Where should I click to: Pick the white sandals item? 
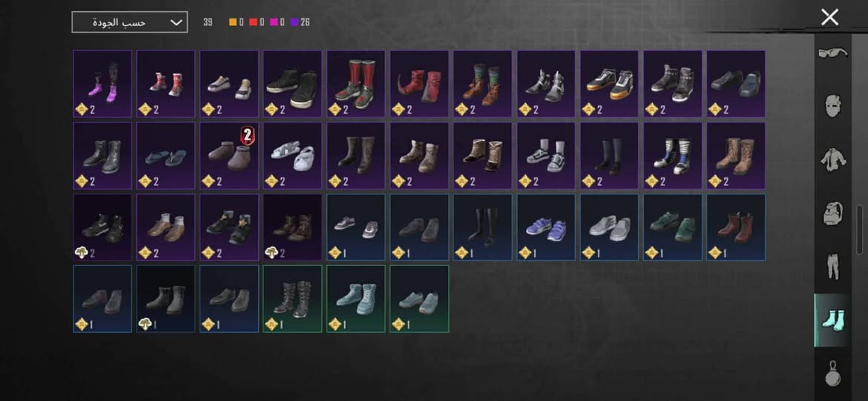tap(292, 156)
